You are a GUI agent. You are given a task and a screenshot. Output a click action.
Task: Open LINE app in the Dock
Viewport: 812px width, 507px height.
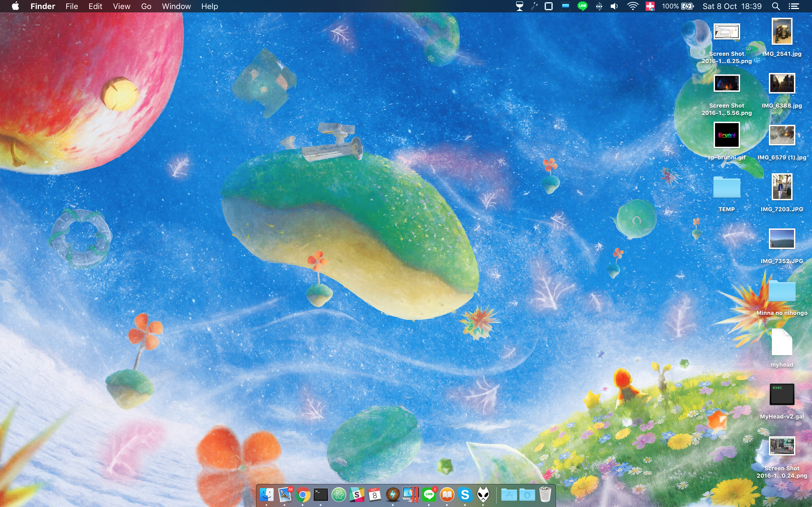click(429, 495)
